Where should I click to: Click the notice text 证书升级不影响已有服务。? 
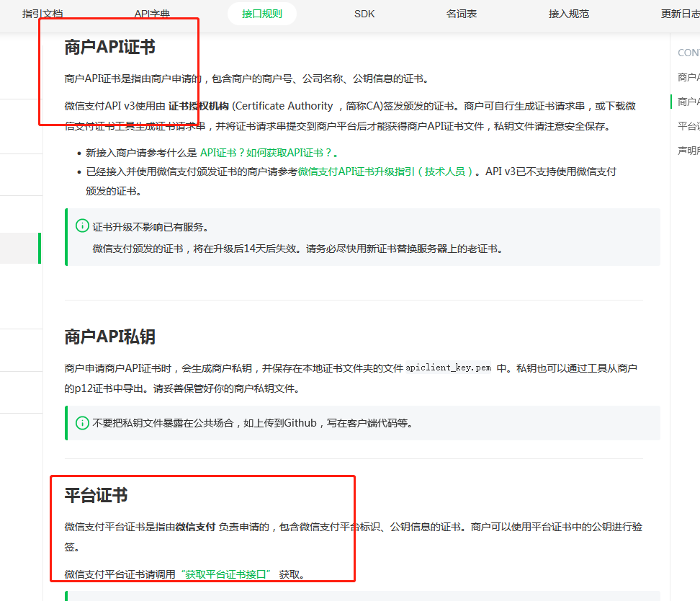151,227
